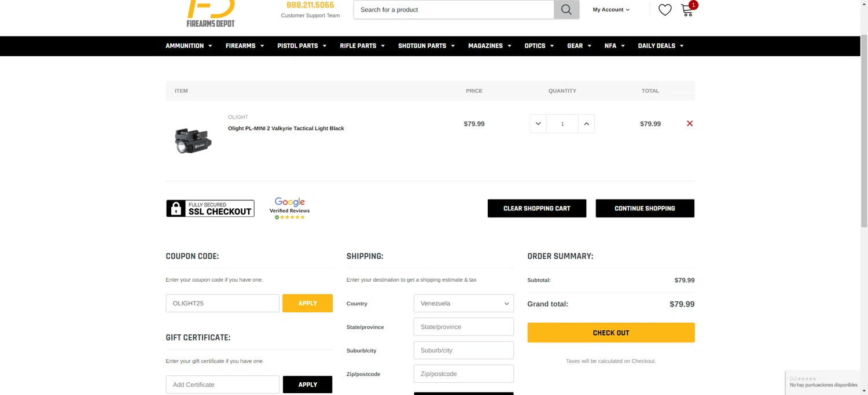Click the quantity value field

[x=562, y=124]
